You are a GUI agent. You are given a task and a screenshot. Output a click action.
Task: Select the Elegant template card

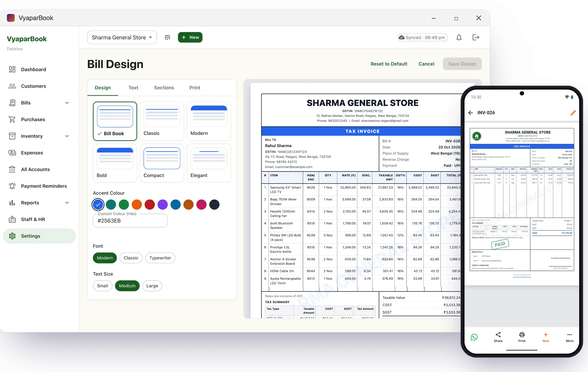pos(209,163)
